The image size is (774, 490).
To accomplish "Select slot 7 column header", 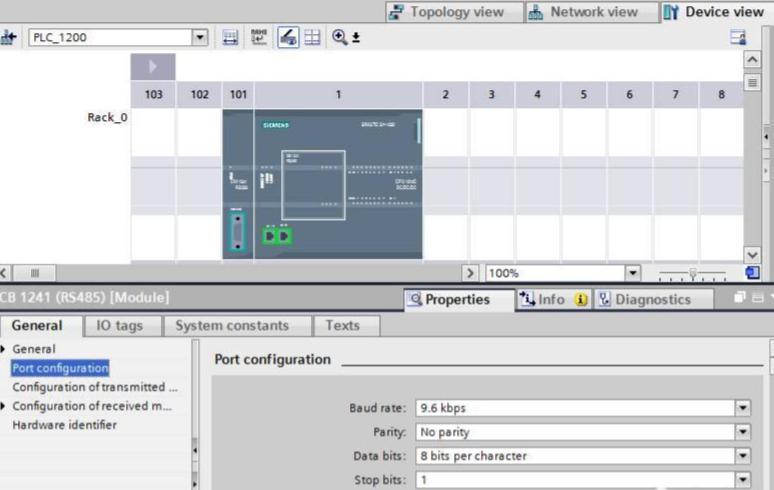I will pos(675,94).
